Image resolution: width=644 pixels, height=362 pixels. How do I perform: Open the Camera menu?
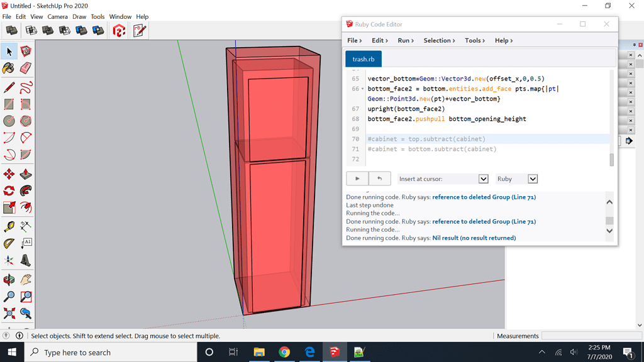[58, 16]
